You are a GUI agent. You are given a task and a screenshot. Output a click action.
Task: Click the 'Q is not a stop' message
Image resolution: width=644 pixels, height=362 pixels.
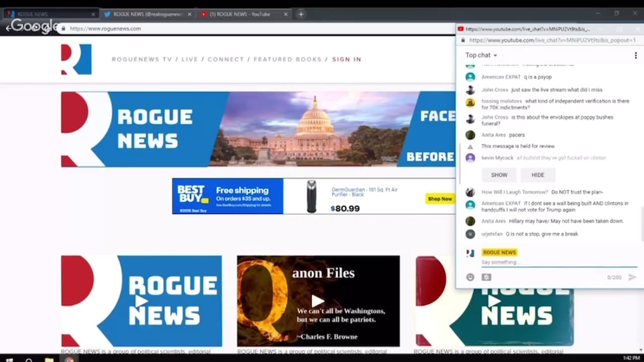[x=542, y=234]
